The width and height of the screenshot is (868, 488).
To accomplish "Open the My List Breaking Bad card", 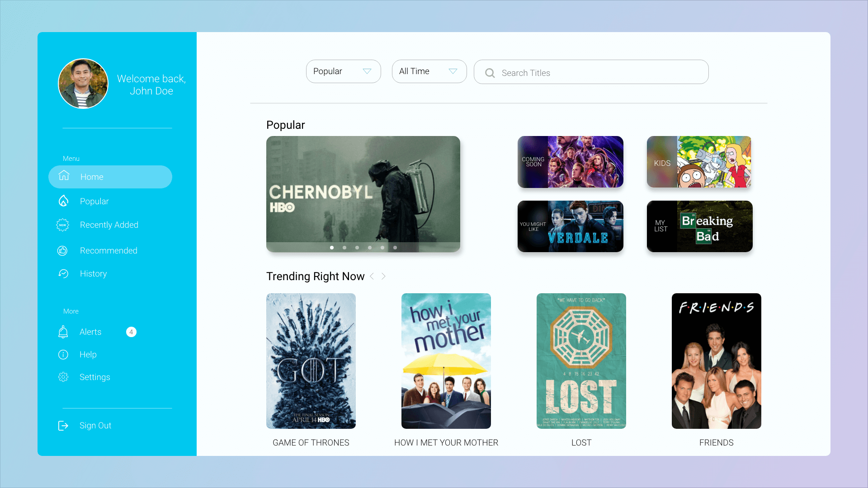I will click(700, 226).
